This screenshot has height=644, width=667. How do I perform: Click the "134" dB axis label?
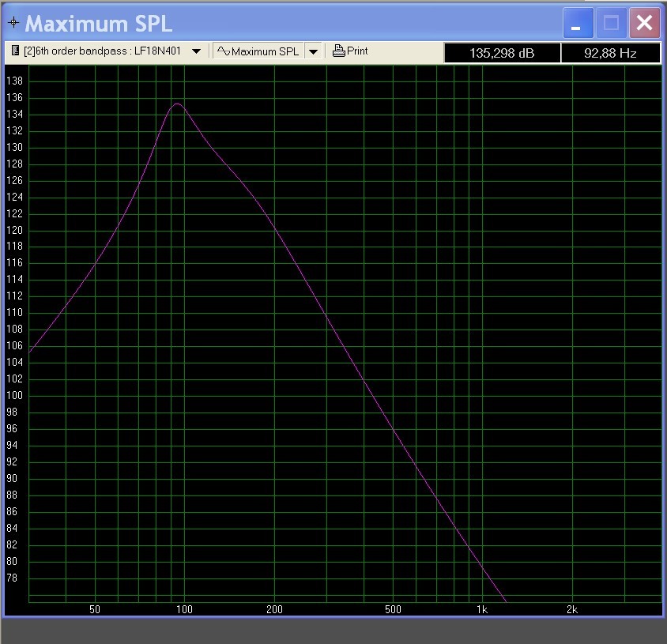tap(14, 114)
